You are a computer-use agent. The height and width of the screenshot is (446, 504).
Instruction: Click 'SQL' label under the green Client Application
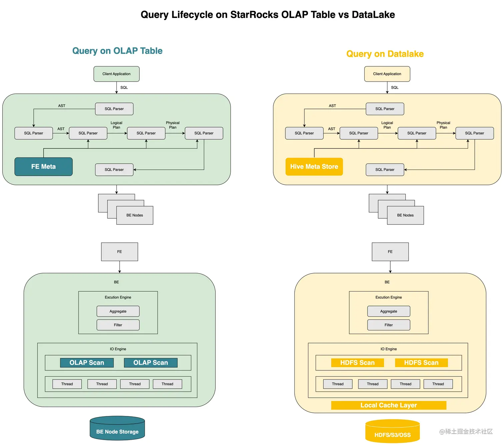(124, 88)
